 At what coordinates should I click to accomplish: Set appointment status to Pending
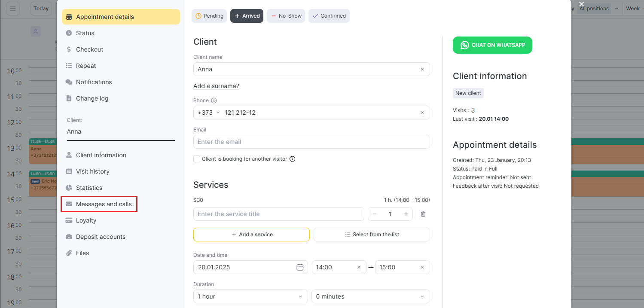click(209, 16)
